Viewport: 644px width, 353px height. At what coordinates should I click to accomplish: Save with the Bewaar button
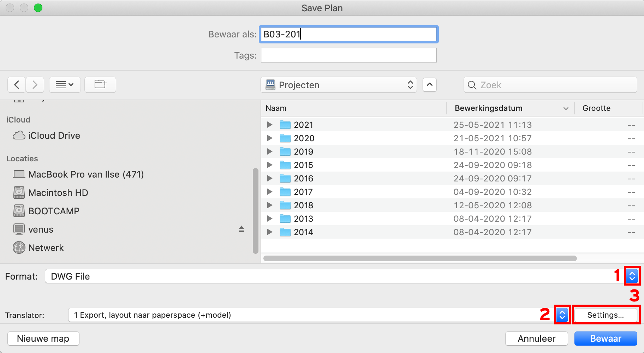click(x=606, y=339)
